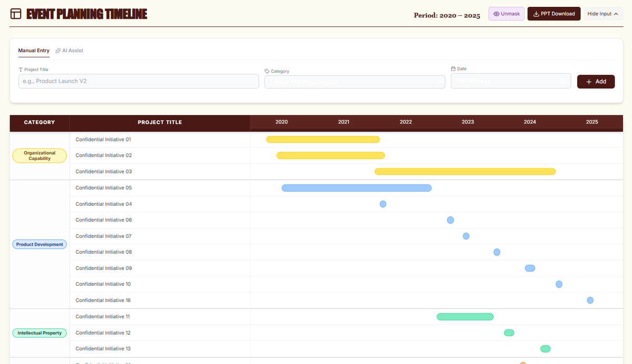
Task: Select the row title Confidential Initiative 07
Action: click(x=104, y=236)
